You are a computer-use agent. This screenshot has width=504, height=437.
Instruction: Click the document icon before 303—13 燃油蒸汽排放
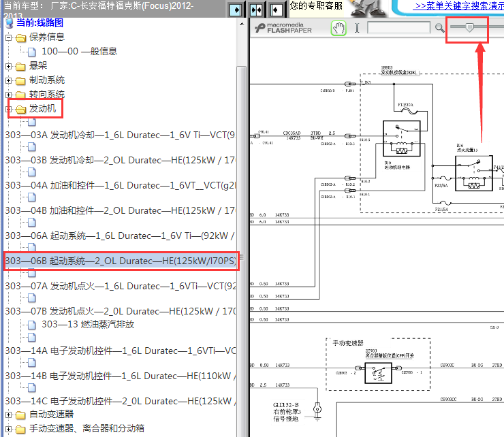click(32, 325)
